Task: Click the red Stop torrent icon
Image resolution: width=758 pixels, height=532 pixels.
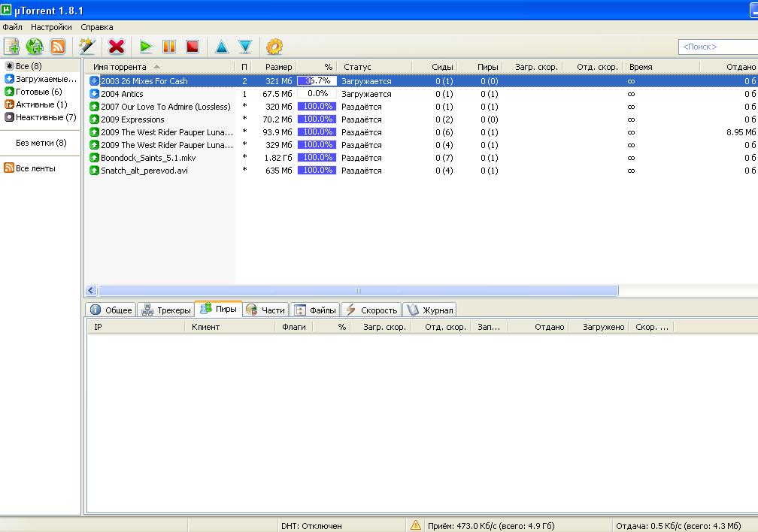Action: [193, 47]
